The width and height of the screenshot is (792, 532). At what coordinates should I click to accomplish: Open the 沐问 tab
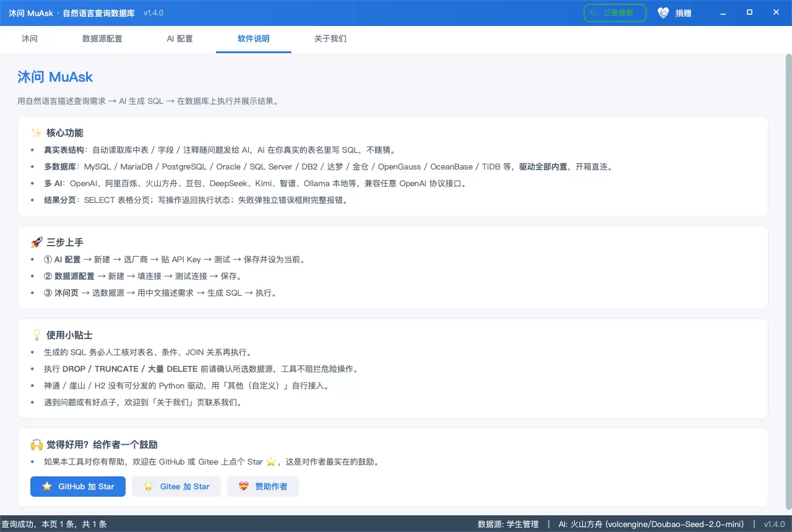coord(30,39)
